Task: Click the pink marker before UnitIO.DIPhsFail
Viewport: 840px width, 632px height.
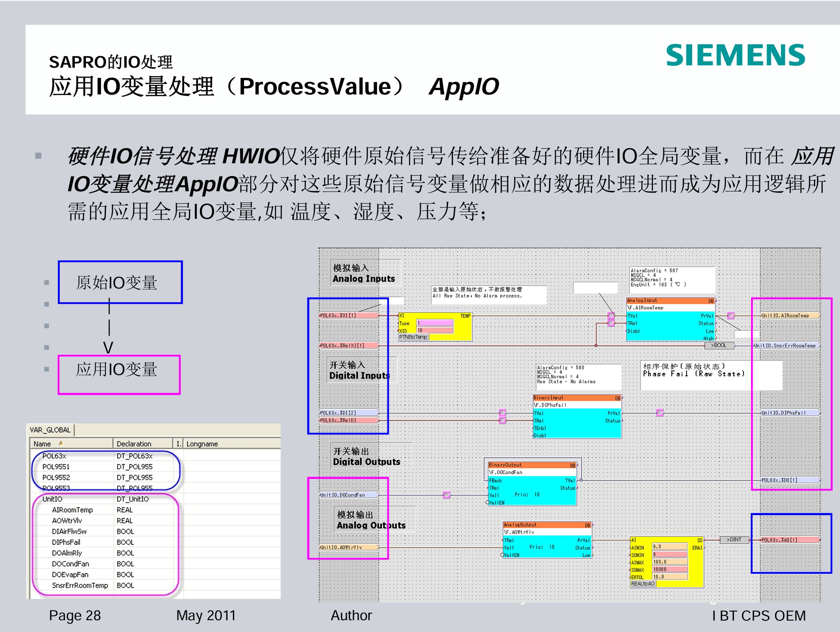Action: pos(660,412)
